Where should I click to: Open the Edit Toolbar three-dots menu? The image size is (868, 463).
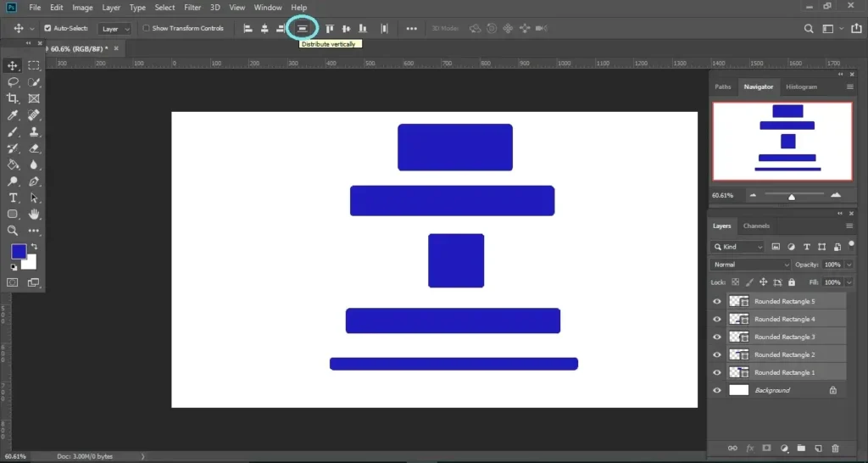click(x=34, y=231)
